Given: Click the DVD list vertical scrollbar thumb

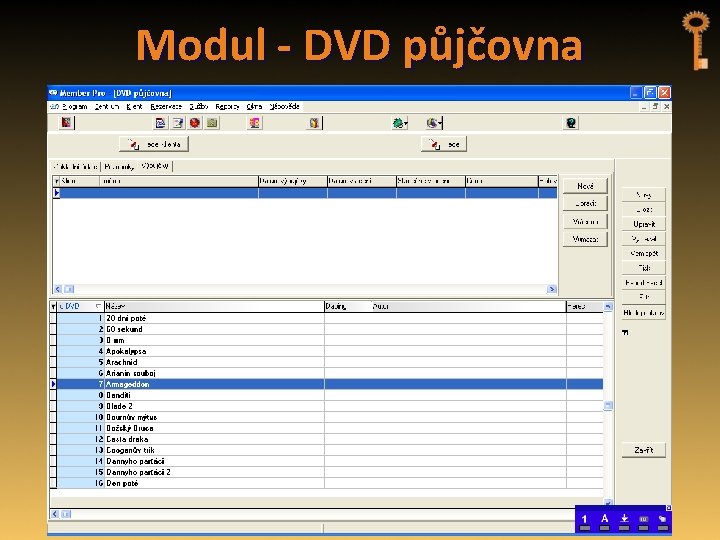Looking at the screenshot, I should coord(608,405).
